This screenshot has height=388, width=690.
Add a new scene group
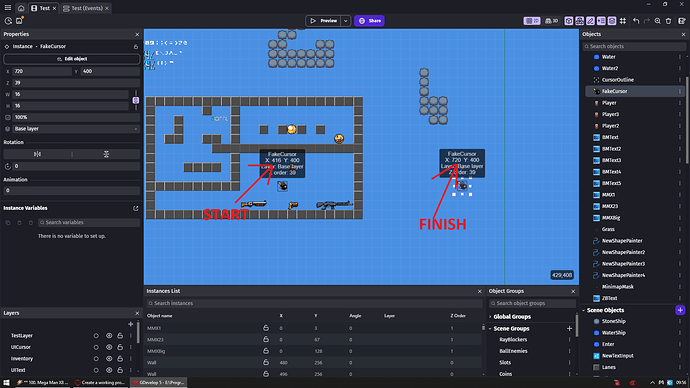(x=569, y=329)
